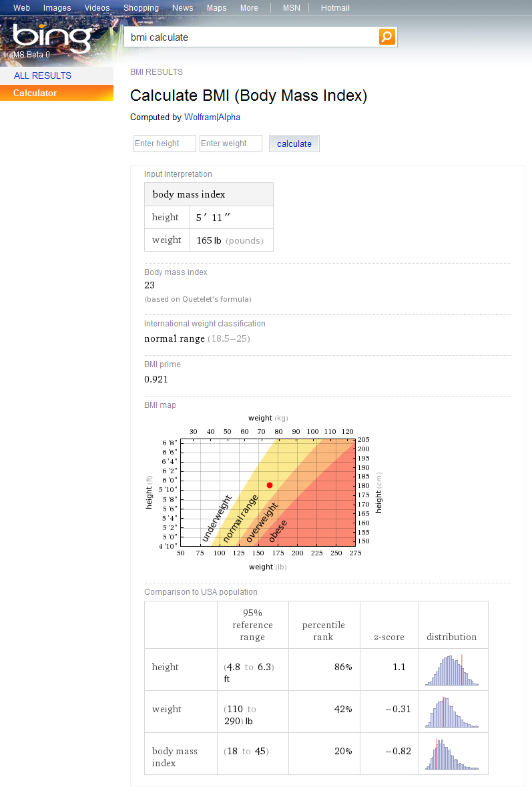Visit the MSN link
Viewport: 532px width, 793px height.
pos(291,8)
